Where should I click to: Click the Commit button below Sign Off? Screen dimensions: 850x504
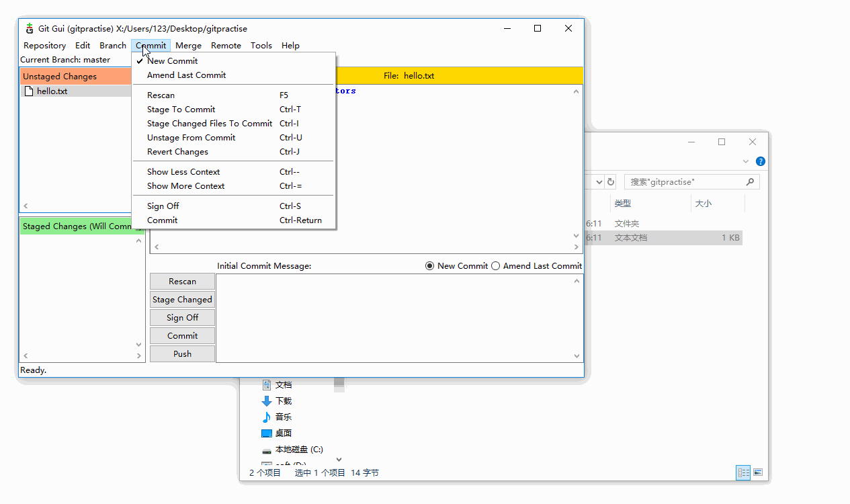(182, 336)
